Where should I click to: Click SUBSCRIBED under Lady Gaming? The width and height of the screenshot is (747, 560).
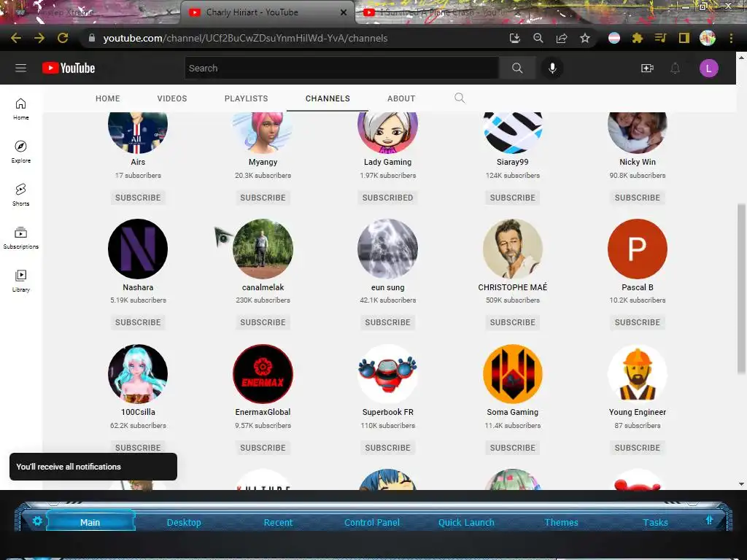pos(388,198)
